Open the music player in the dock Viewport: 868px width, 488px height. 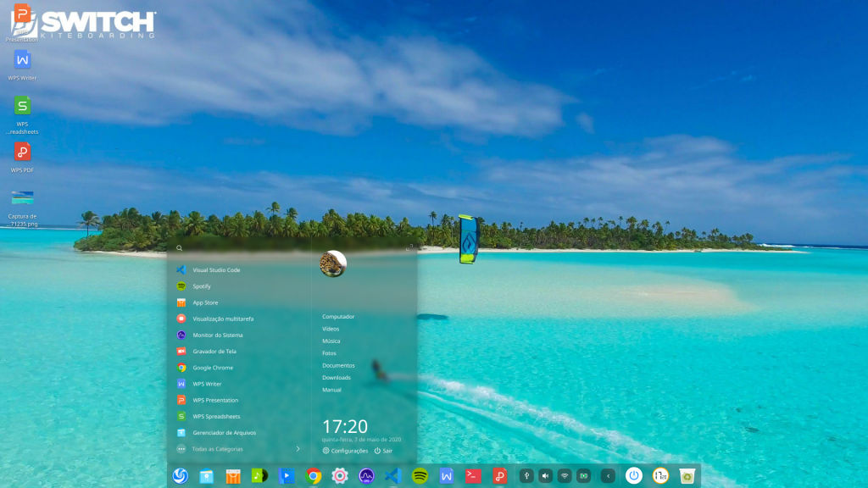[259, 476]
